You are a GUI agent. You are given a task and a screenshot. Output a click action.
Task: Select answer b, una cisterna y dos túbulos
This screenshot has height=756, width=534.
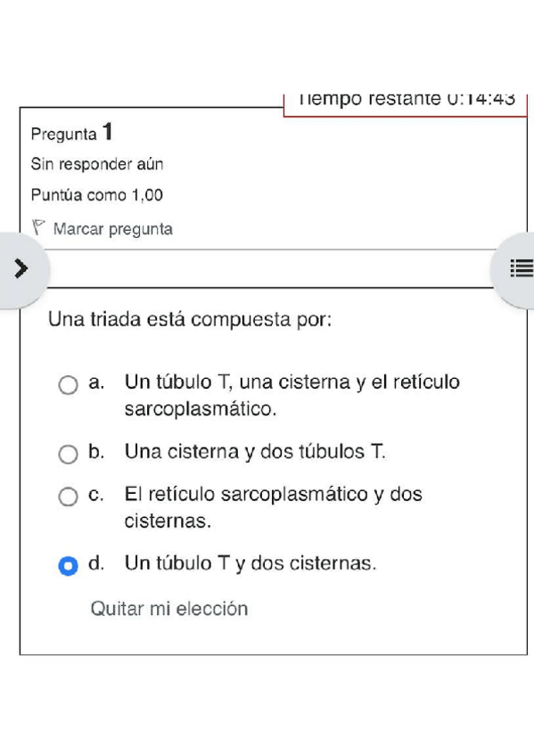(x=68, y=454)
